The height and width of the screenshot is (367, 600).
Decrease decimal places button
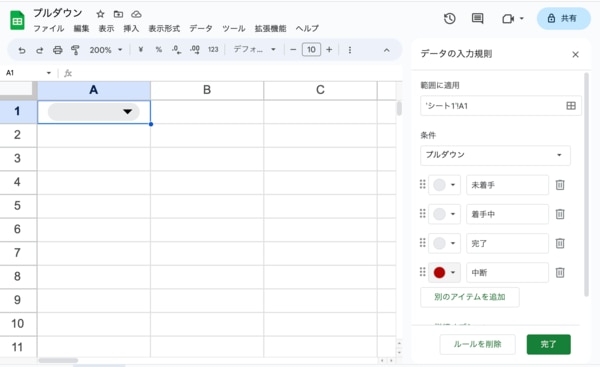tap(176, 50)
